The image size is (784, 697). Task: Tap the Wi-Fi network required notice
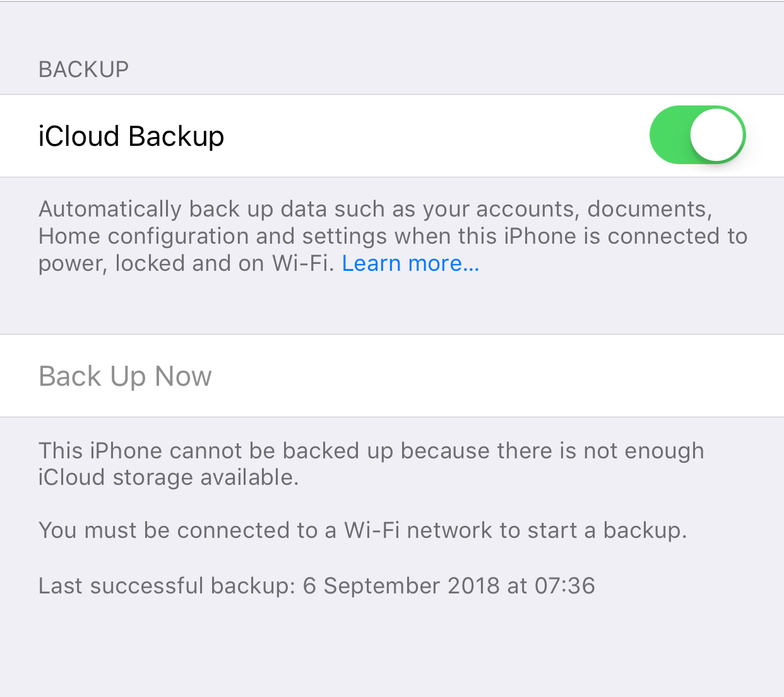362,530
